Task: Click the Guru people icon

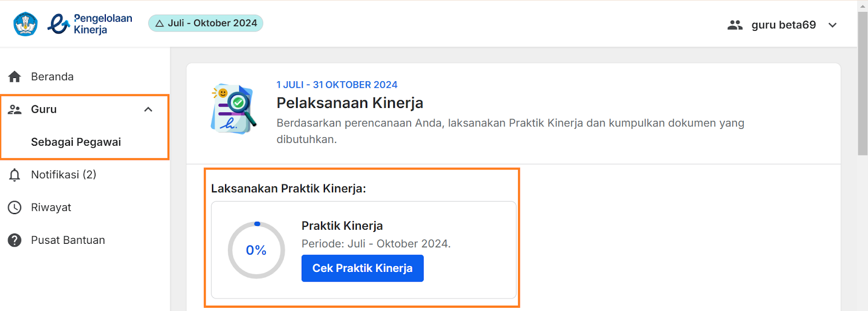Action: coord(15,109)
